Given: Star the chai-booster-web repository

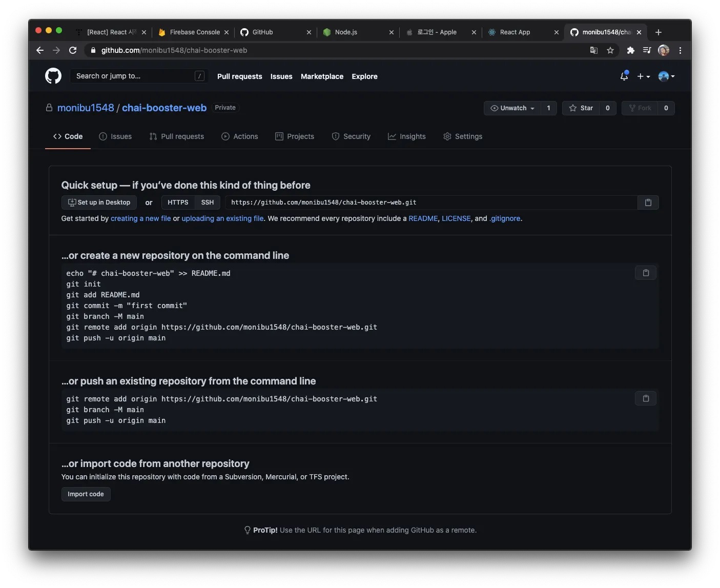Looking at the screenshot, I should pos(581,108).
